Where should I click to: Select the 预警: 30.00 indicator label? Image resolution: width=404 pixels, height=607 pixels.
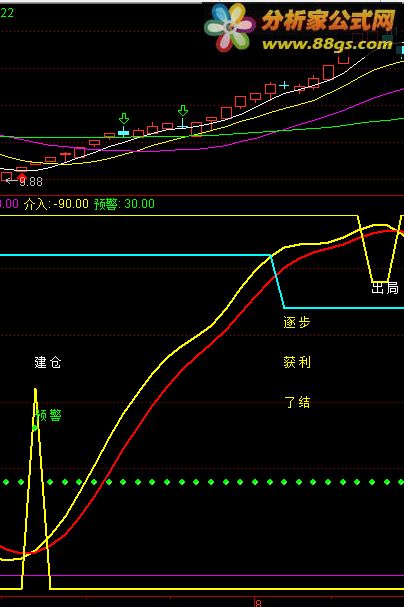124,204
